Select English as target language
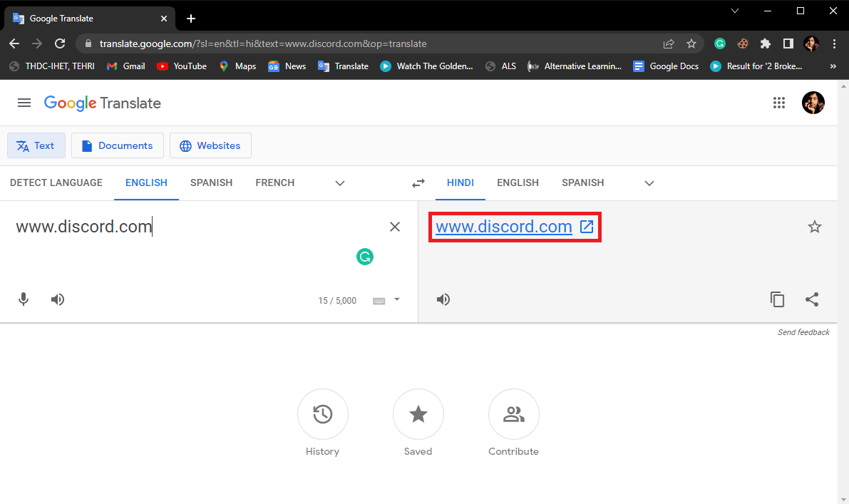 [518, 183]
